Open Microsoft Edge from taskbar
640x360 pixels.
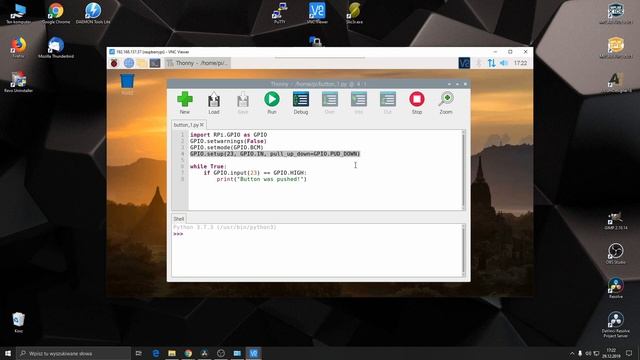pos(156,353)
